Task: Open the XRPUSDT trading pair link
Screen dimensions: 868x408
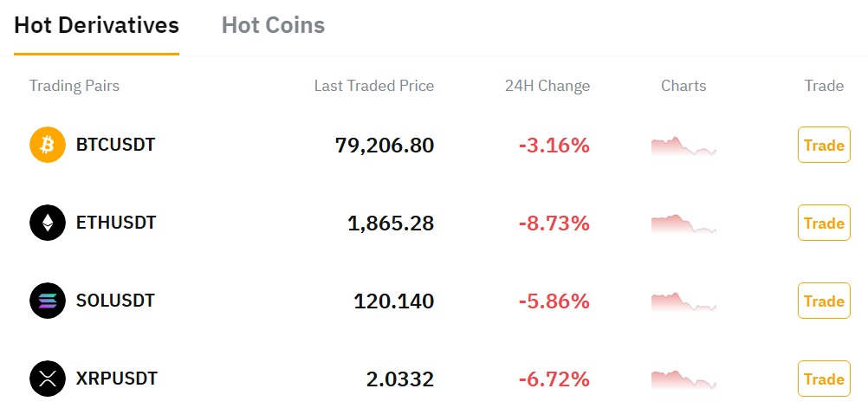Action: pos(117,379)
